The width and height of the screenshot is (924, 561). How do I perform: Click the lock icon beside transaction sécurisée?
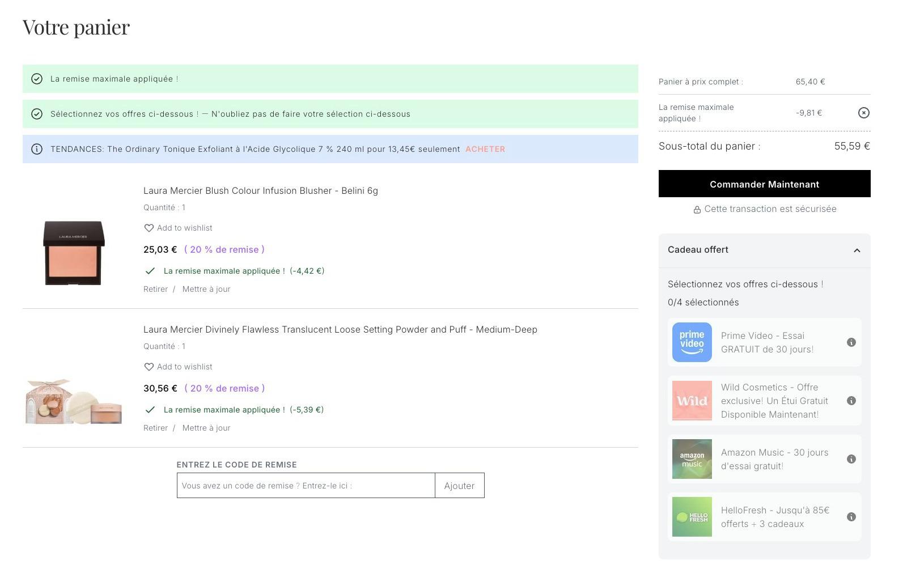(x=697, y=210)
